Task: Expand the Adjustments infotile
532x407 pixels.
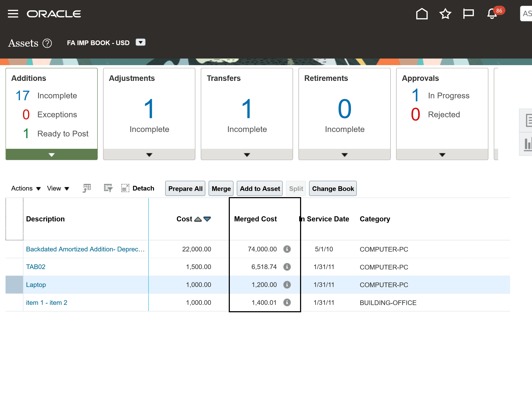Action: pos(149,155)
